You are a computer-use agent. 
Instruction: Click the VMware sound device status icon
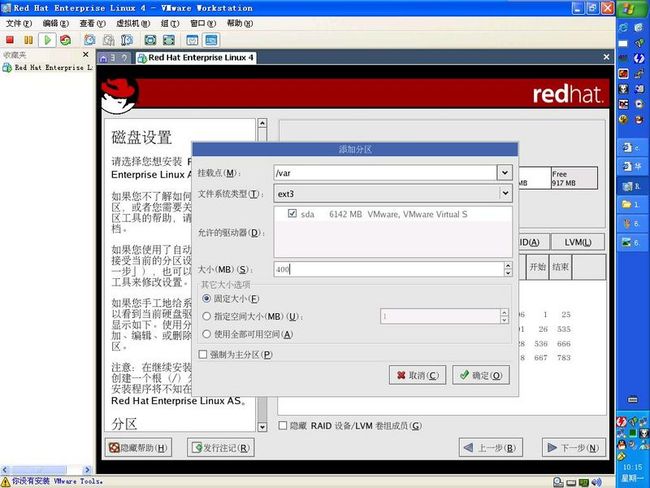point(596,482)
